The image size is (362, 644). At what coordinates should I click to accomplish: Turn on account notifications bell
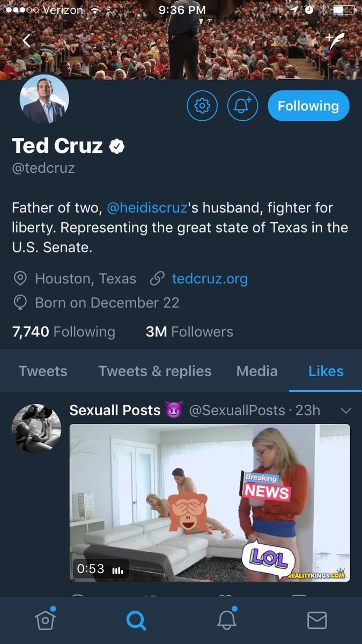click(x=243, y=106)
